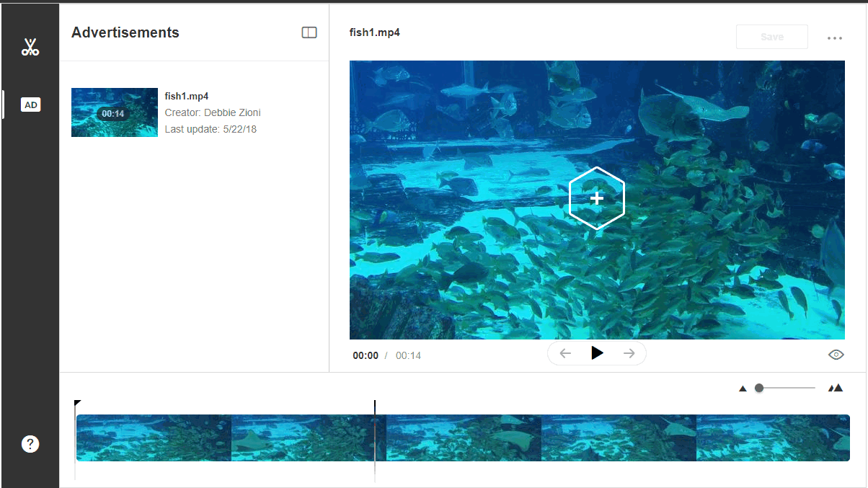Step back with the left arrow

(x=565, y=353)
